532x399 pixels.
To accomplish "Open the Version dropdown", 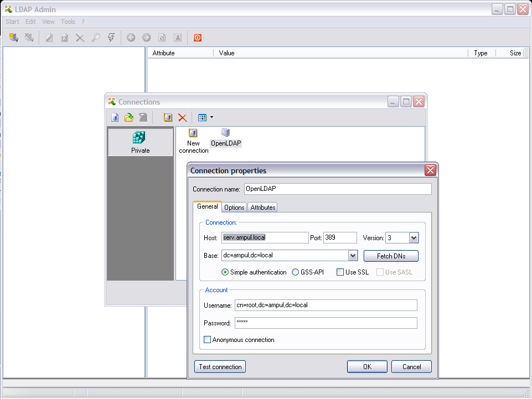I will [x=414, y=238].
